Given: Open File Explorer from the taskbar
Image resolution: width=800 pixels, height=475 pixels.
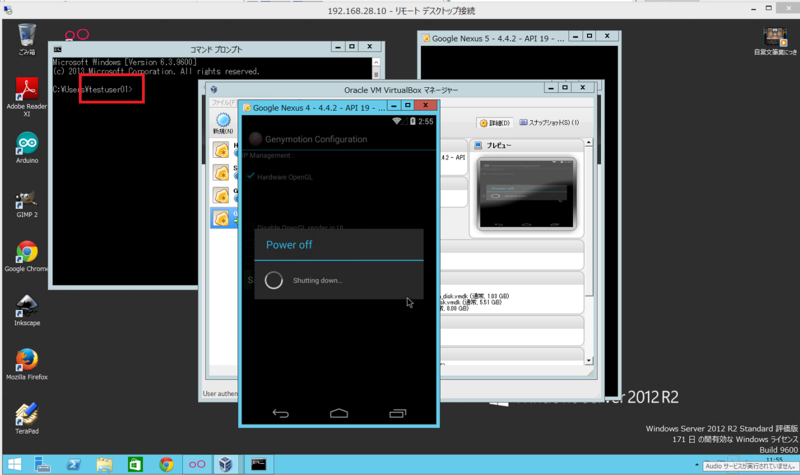Looking at the screenshot, I should coord(104,464).
